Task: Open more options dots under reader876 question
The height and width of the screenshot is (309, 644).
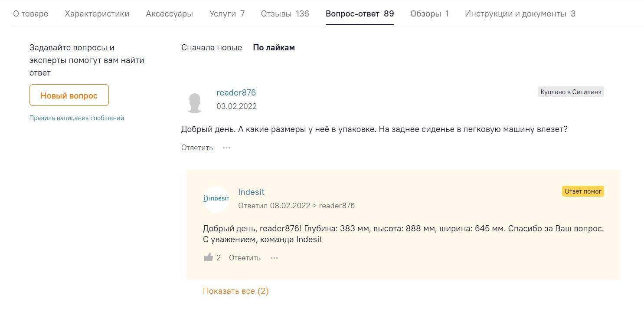Action: click(x=226, y=148)
